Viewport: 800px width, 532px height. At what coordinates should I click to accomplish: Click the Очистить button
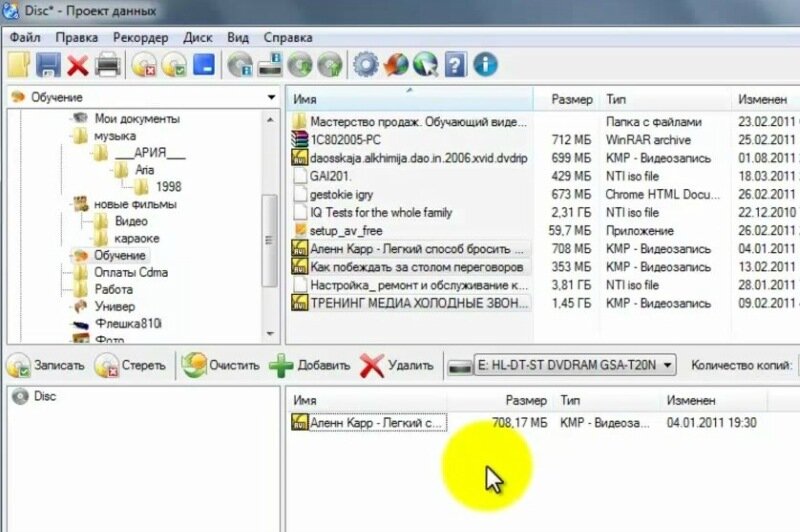[x=220, y=365]
